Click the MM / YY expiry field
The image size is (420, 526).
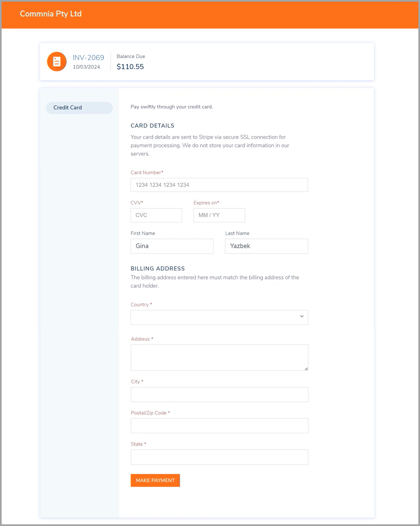click(x=219, y=215)
